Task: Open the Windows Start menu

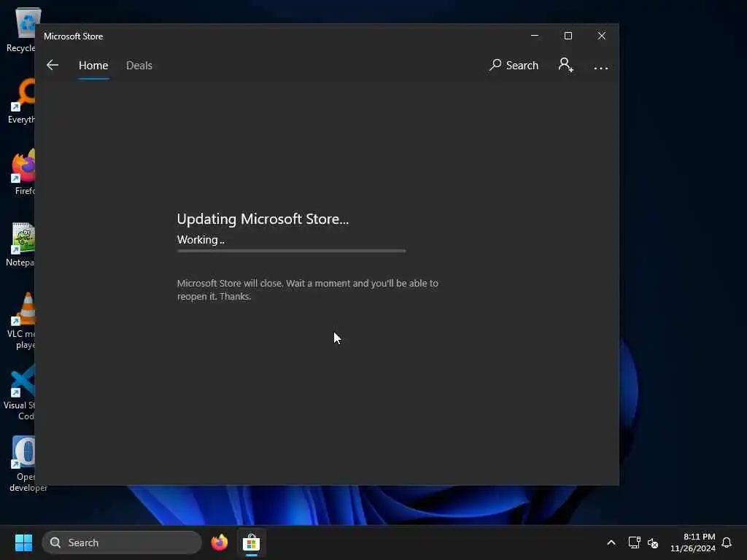Action: coord(23,542)
